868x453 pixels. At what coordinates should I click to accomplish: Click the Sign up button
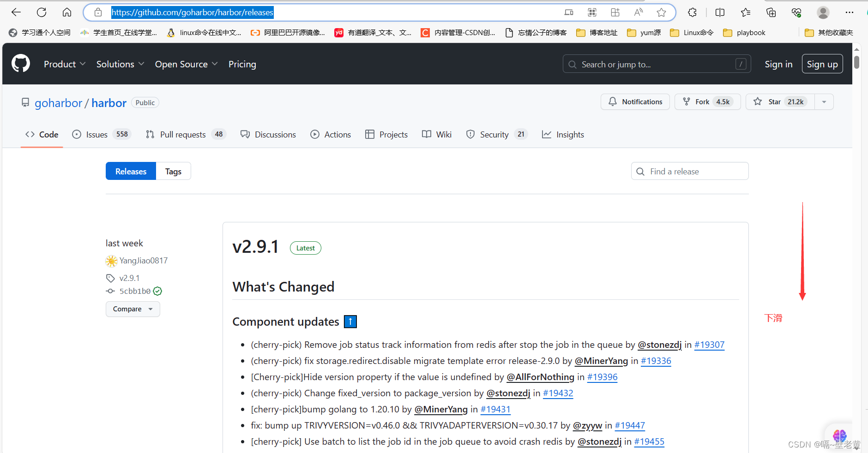(x=822, y=64)
